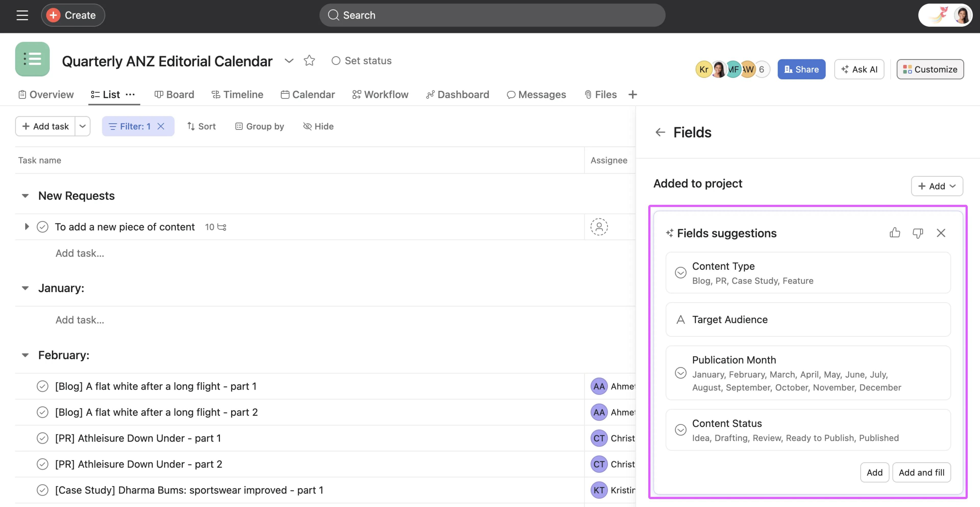Mark Blog flat white part 1 complete

coord(42,386)
